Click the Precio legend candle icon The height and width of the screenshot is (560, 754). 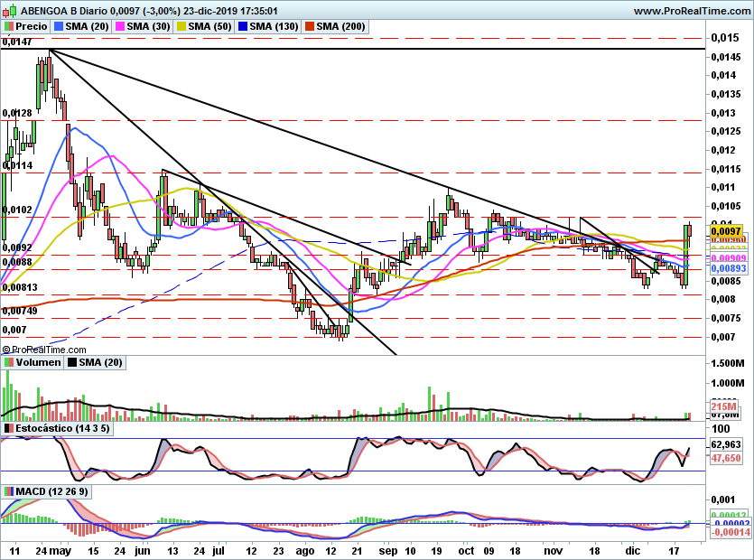click(x=8, y=27)
